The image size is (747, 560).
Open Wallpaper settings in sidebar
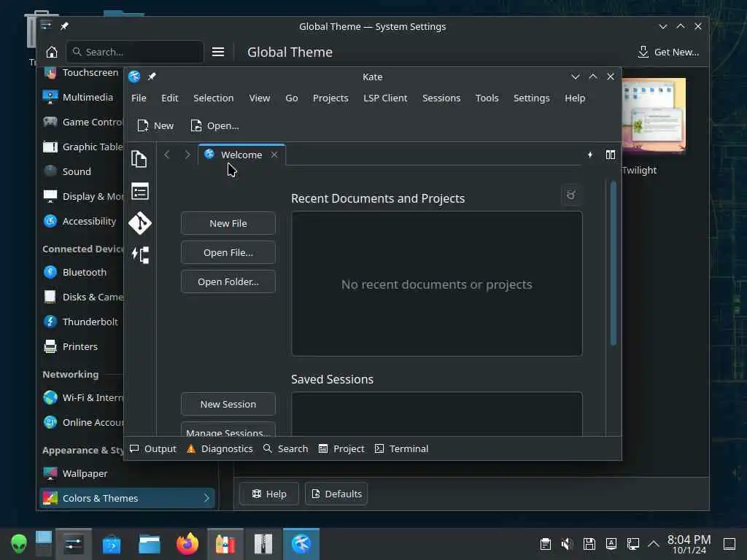pos(82,473)
